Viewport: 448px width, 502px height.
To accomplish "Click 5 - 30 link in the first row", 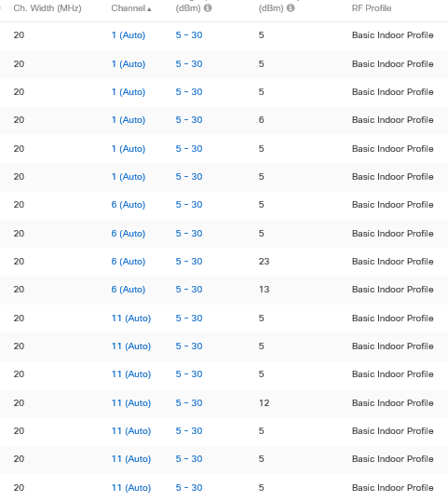I will (x=189, y=34).
